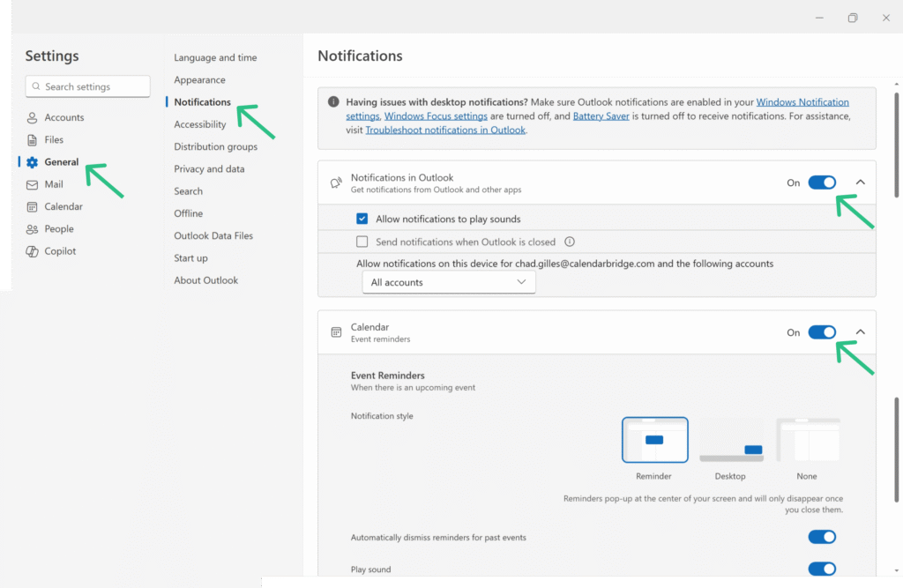Viewport: 903px width, 588px height.
Task: Minimize the Settings window
Action: point(819,18)
